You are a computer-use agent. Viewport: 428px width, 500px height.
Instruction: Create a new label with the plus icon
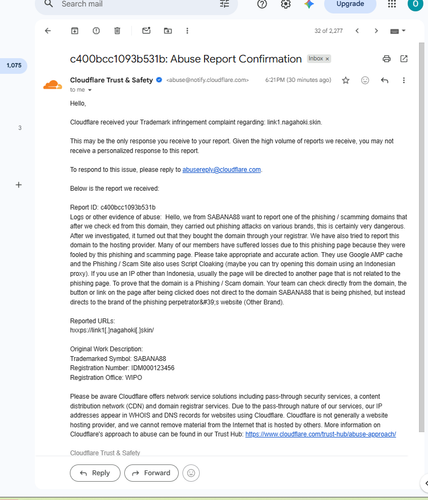point(19,185)
